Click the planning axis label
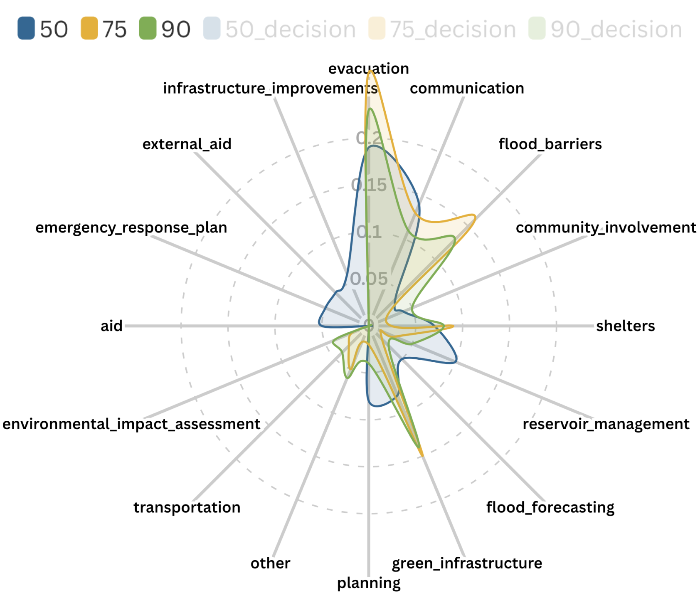Viewport: 700px width, 598px height. pos(368,583)
